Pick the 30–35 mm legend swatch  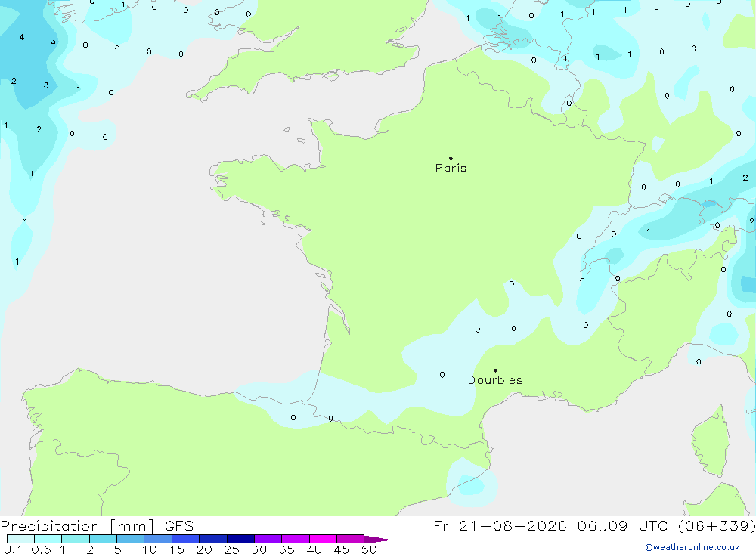(268, 539)
